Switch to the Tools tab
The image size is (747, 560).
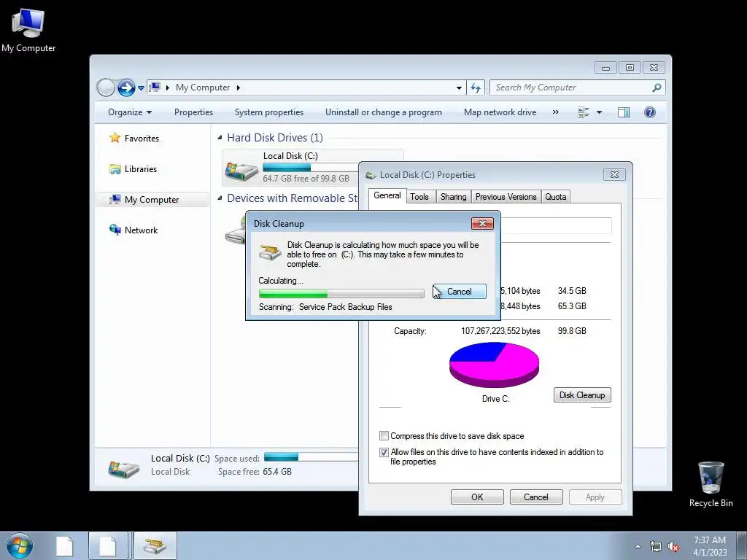point(419,197)
